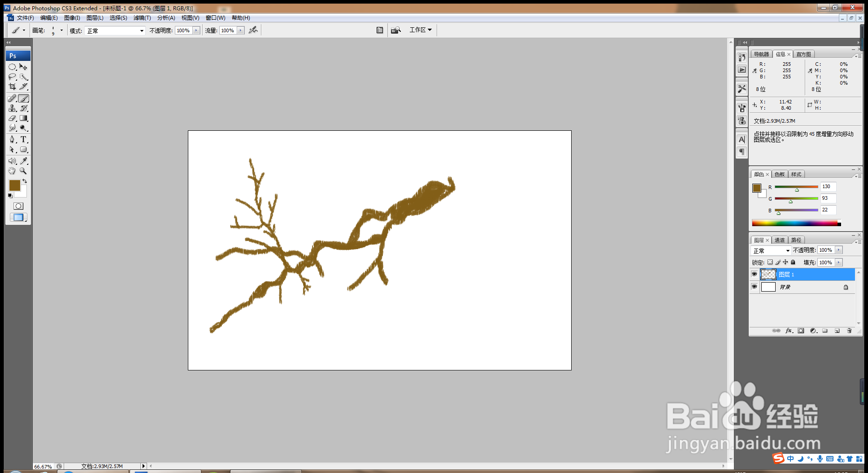The height and width of the screenshot is (473, 868).
Task: Open the 工作区 workspace dropdown
Action: [421, 30]
